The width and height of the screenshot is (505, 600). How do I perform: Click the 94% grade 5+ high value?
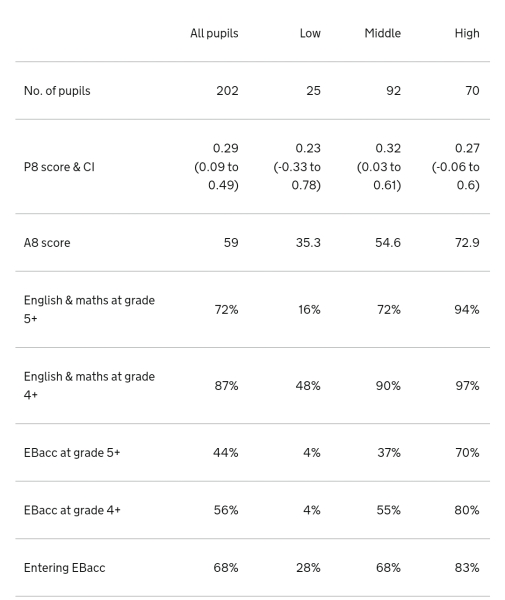tap(467, 309)
